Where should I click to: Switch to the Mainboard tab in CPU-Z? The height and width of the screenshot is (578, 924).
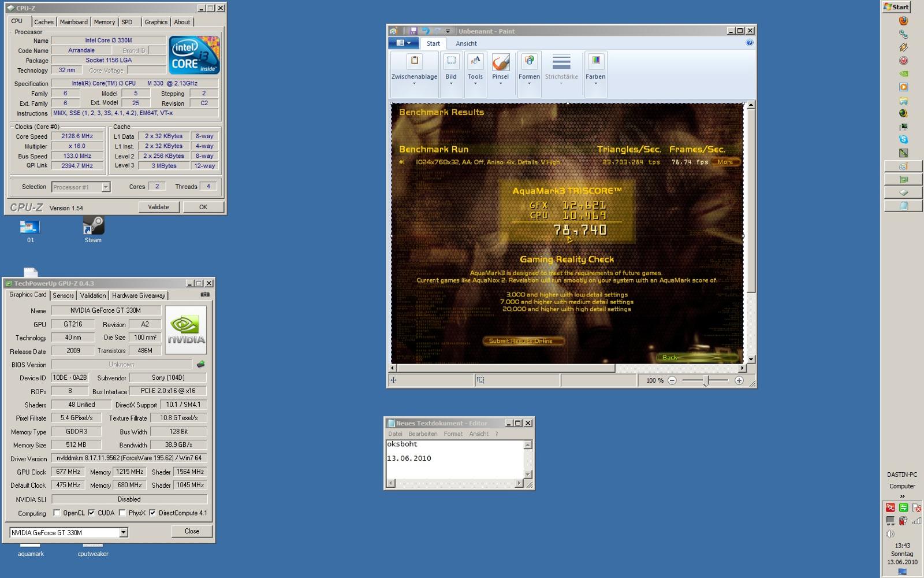[74, 22]
